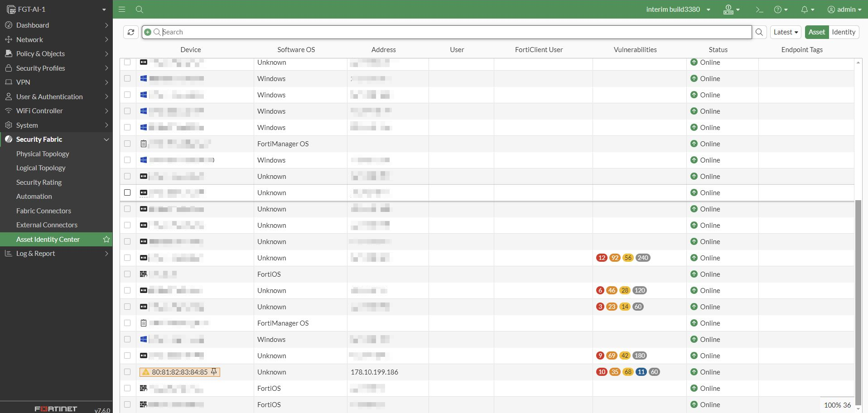868x413 pixels.
Task: Check the checkbox for the 80:81:82:83:84:85 device row
Action: click(x=127, y=372)
